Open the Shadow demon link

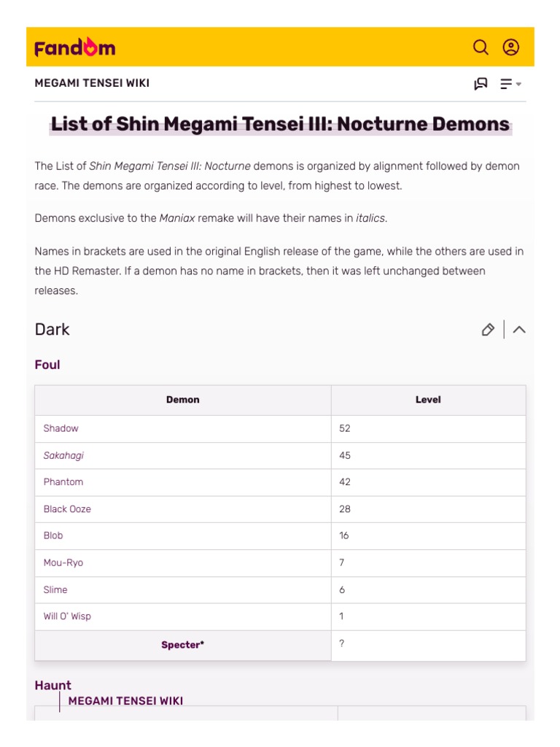(x=61, y=428)
